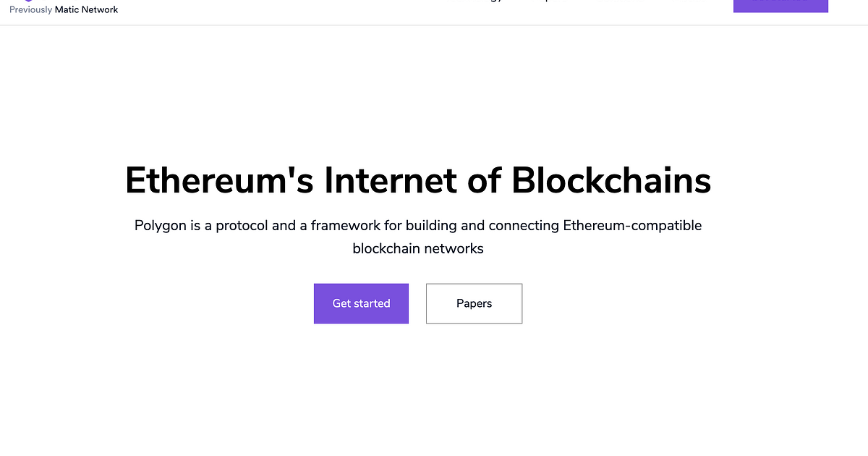The height and width of the screenshot is (456, 868).
Task: Click the word Blockchains in the headline
Action: click(611, 180)
